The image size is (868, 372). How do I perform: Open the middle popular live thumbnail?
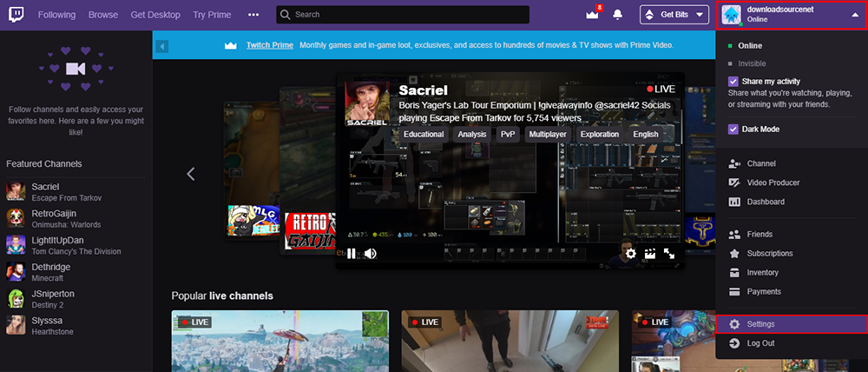pos(510,341)
